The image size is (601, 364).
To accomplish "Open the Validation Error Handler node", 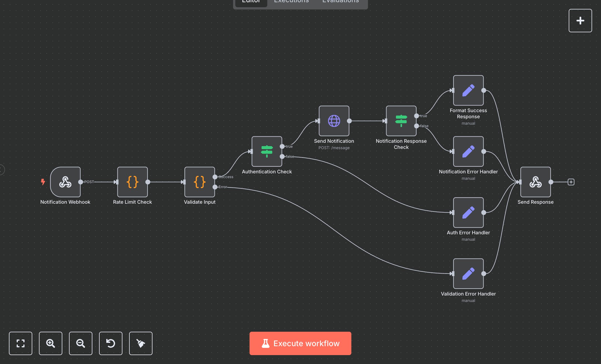I will (x=468, y=274).
